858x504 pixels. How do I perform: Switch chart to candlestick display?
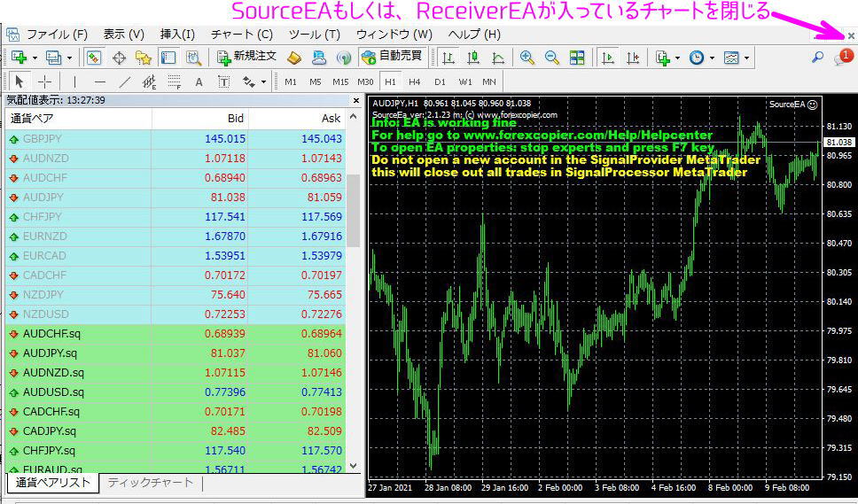click(473, 58)
